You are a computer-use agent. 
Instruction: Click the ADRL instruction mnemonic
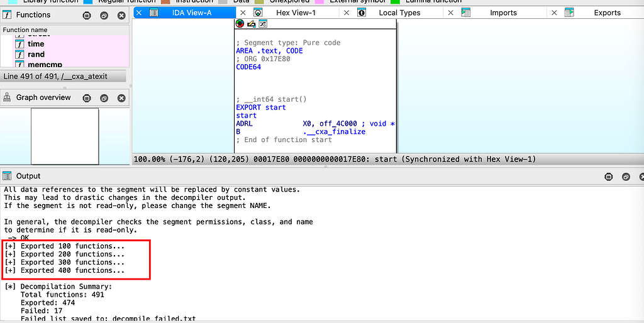point(245,124)
